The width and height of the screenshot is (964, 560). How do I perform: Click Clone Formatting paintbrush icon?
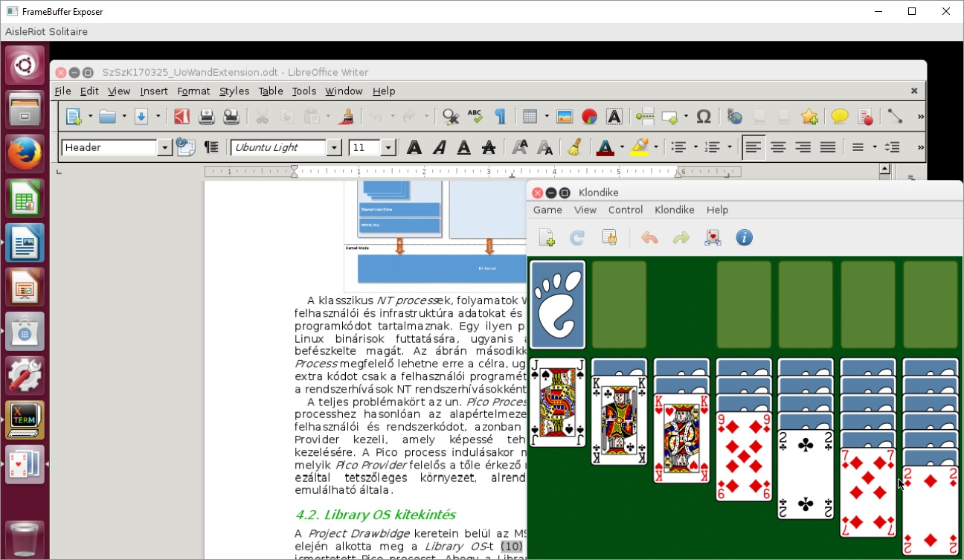coord(345,117)
